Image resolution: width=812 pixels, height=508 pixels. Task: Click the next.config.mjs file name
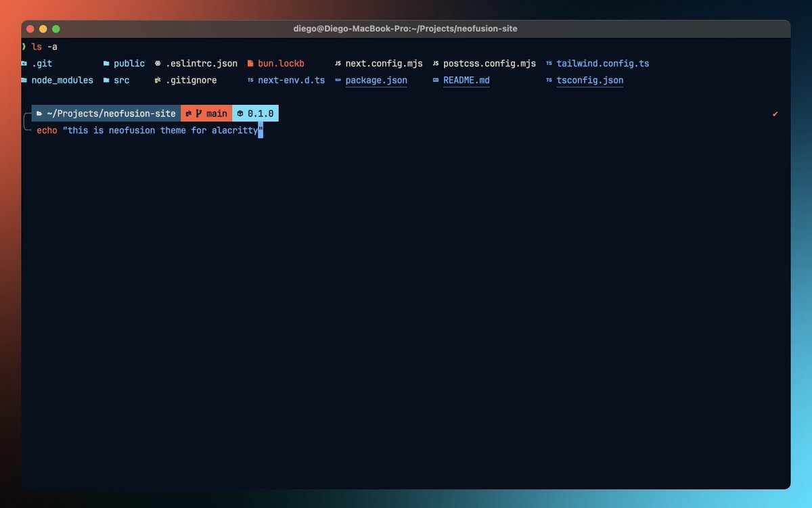click(x=384, y=64)
